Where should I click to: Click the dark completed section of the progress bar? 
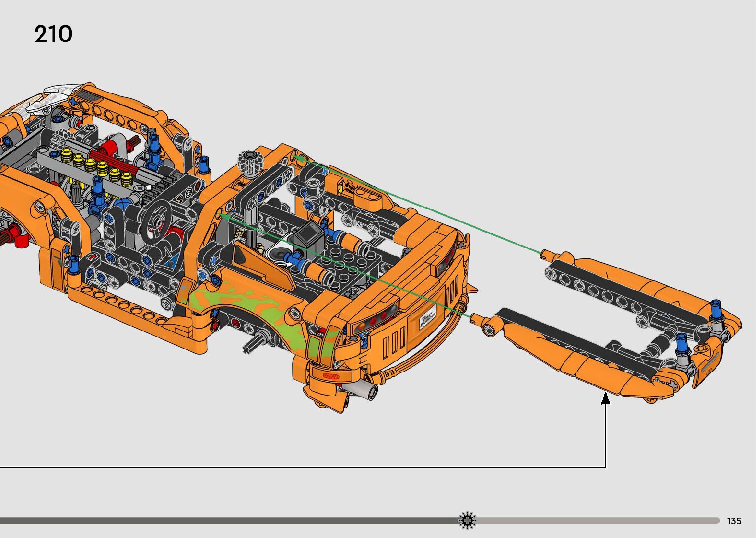pos(222,520)
